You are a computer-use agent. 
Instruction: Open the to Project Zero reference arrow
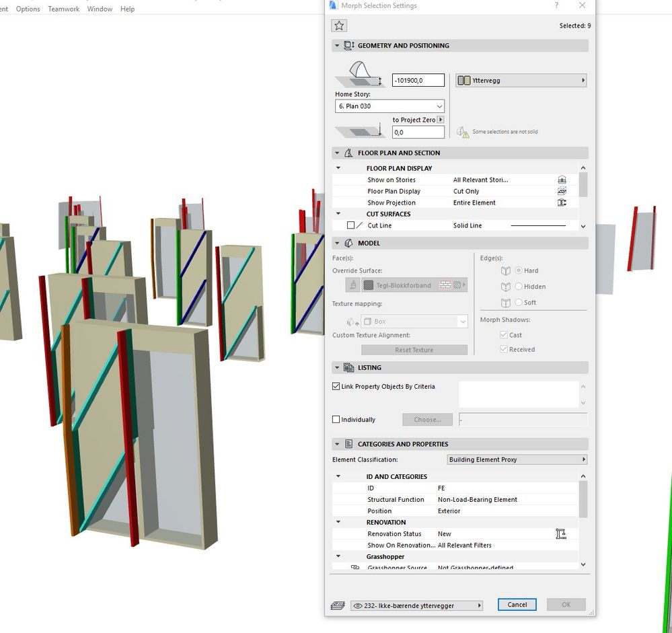click(x=440, y=120)
